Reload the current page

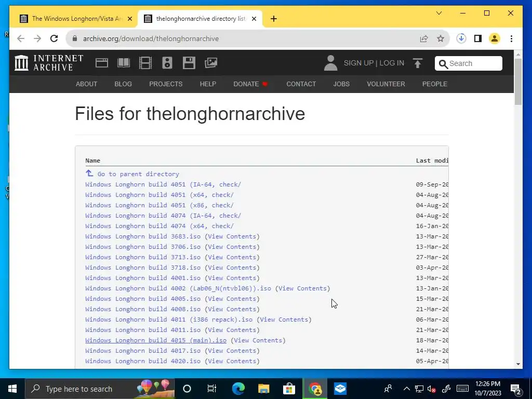(x=54, y=38)
